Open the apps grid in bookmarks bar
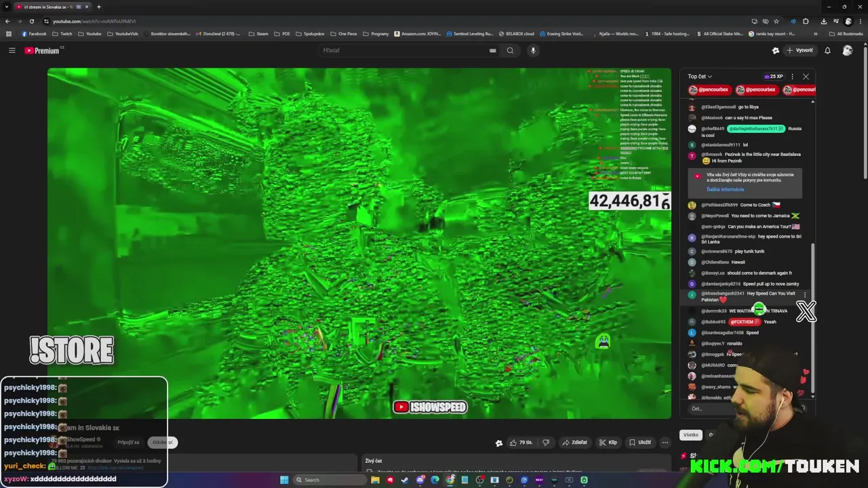Image resolution: width=868 pixels, height=488 pixels. click(9, 34)
